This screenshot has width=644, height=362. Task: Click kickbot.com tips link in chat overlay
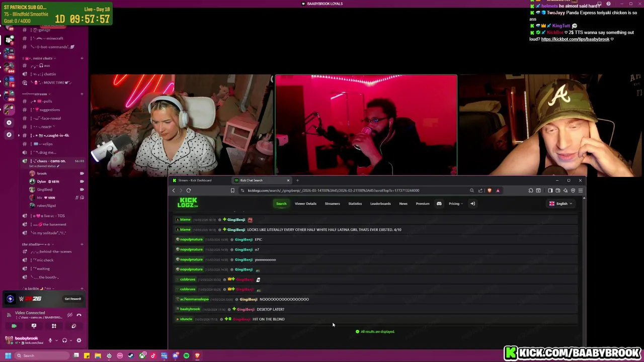pyautogui.click(x=575, y=39)
